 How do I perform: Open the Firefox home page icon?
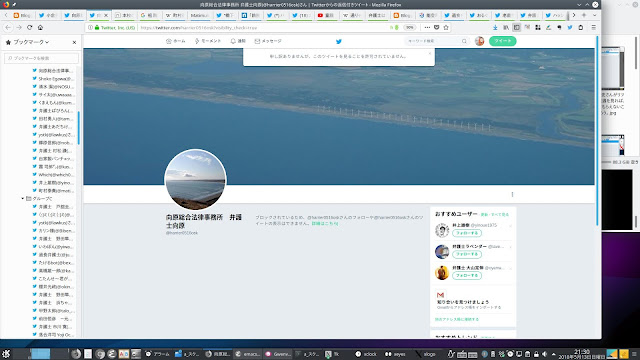pyautogui.click(x=40, y=27)
